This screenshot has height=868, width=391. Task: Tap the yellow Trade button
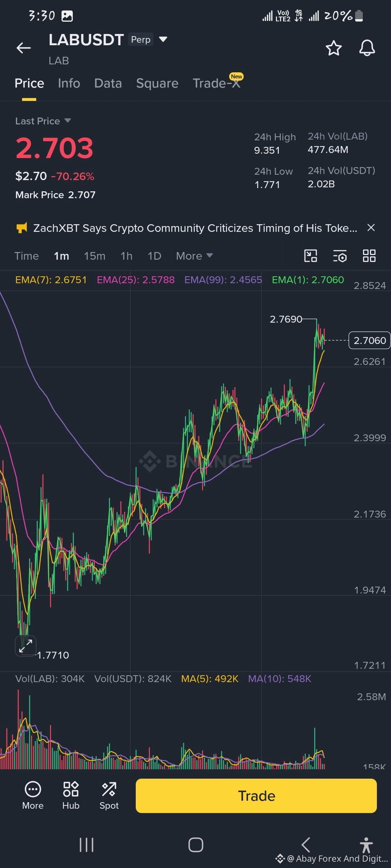(x=256, y=796)
